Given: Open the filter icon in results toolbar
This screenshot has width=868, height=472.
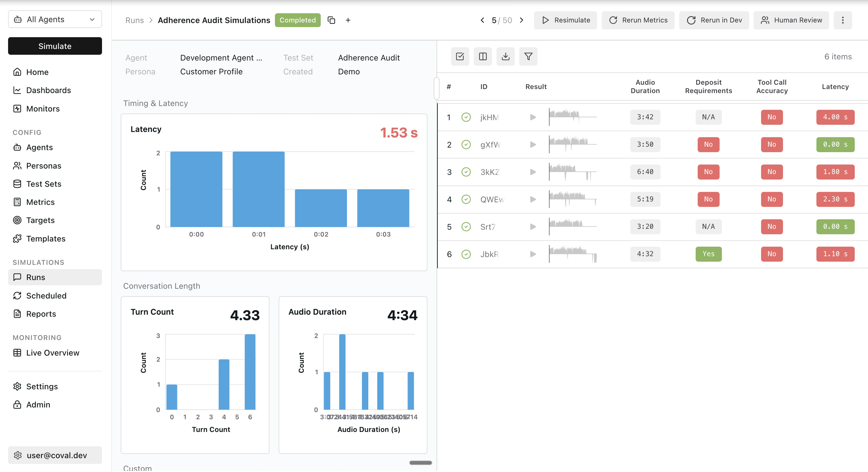Looking at the screenshot, I should coord(528,56).
